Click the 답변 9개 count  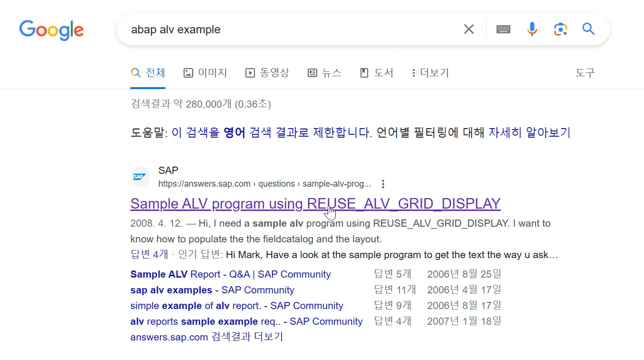click(x=392, y=306)
